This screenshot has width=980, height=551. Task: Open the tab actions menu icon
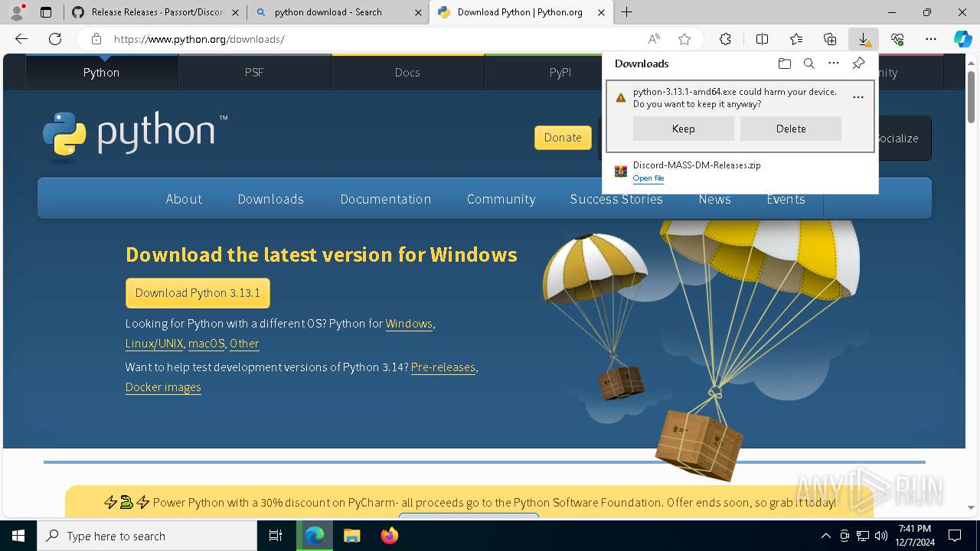tap(46, 12)
